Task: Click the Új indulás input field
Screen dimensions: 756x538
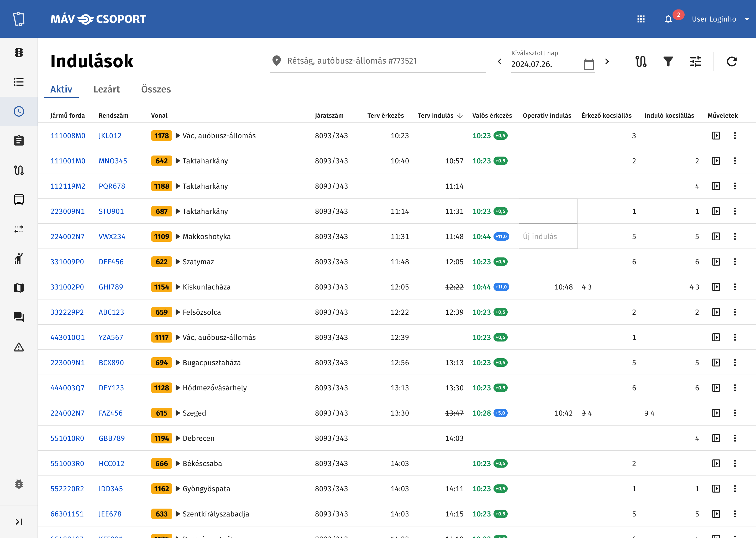Action: 548,236
